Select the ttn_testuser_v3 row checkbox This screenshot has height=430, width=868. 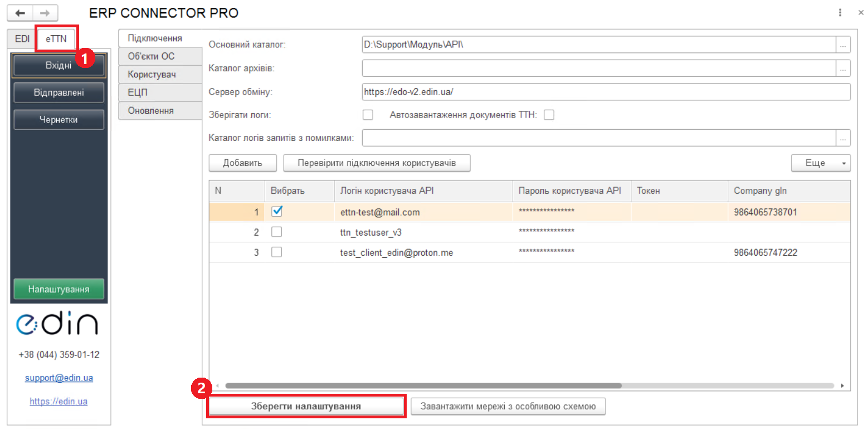tap(276, 232)
